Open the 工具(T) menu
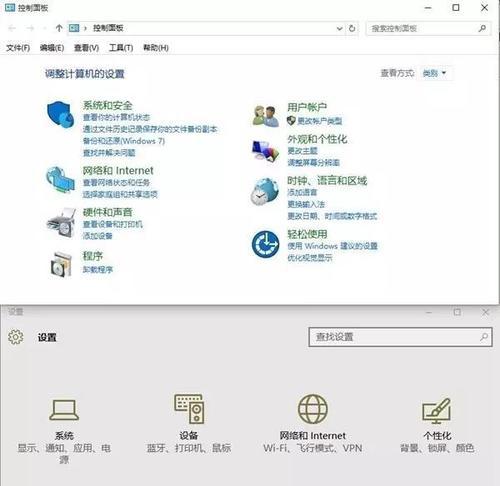Screen dimensions: 500x486 [x=121, y=48]
